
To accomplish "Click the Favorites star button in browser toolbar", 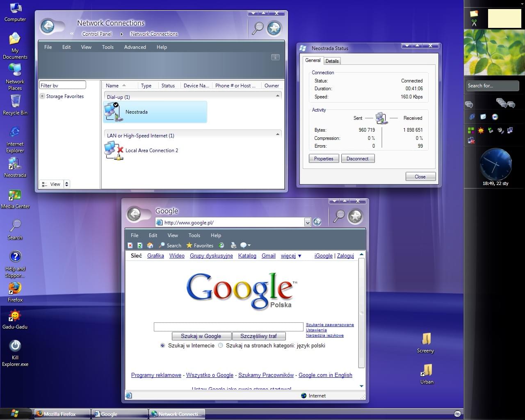I will tap(200, 245).
